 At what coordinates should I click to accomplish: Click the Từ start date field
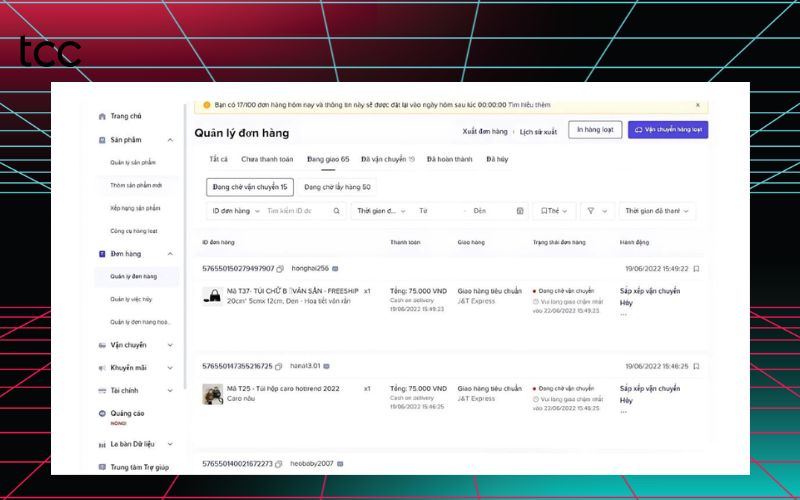point(438,211)
